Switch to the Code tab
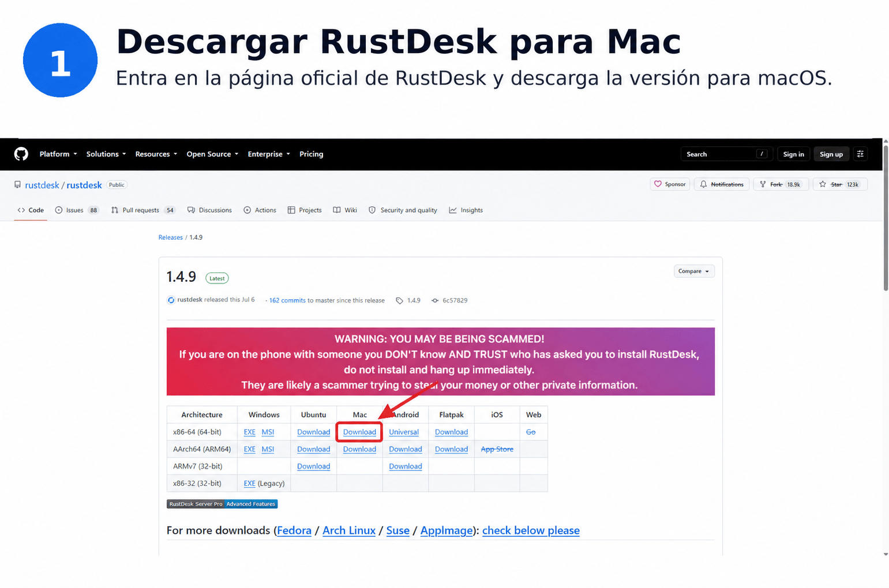Viewport: 889px width, 588px height. click(x=31, y=210)
